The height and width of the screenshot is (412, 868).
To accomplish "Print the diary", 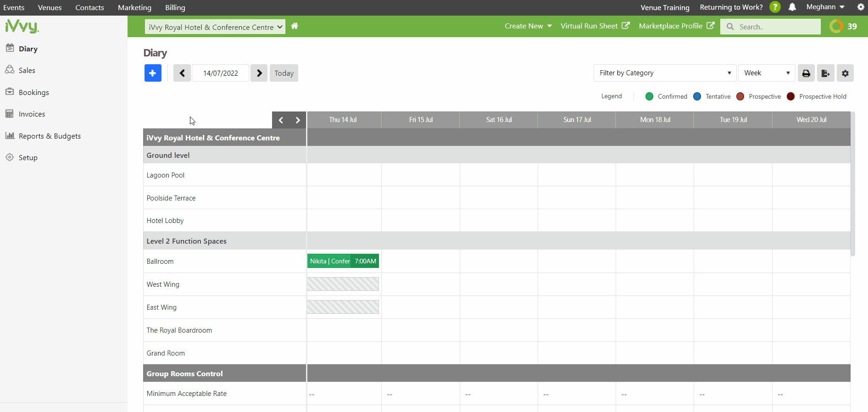I will [806, 73].
